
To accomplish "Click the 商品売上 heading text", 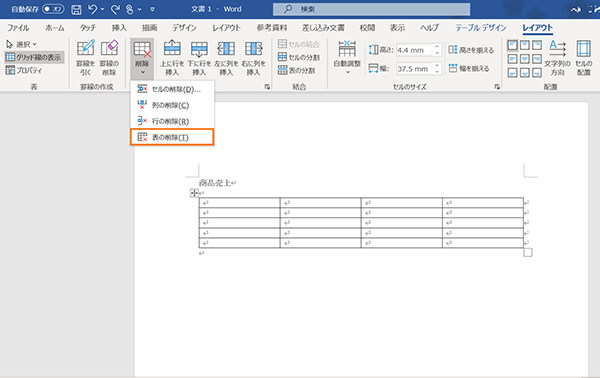I will point(215,183).
